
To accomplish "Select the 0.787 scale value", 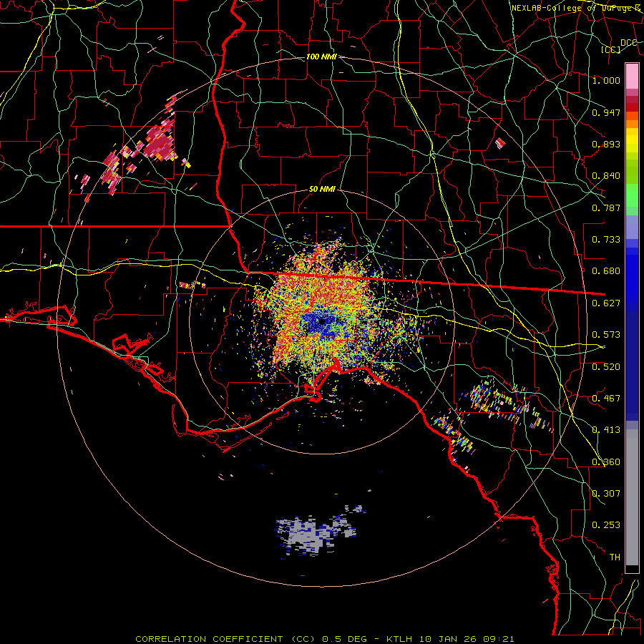I will coord(606,208).
